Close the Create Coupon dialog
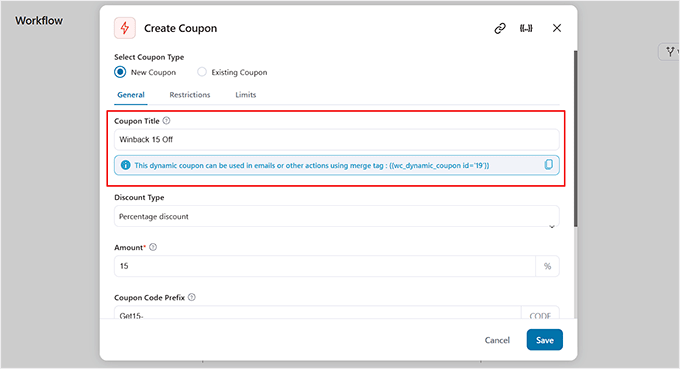Image resolution: width=680 pixels, height=369 pixels. [557, 28]
